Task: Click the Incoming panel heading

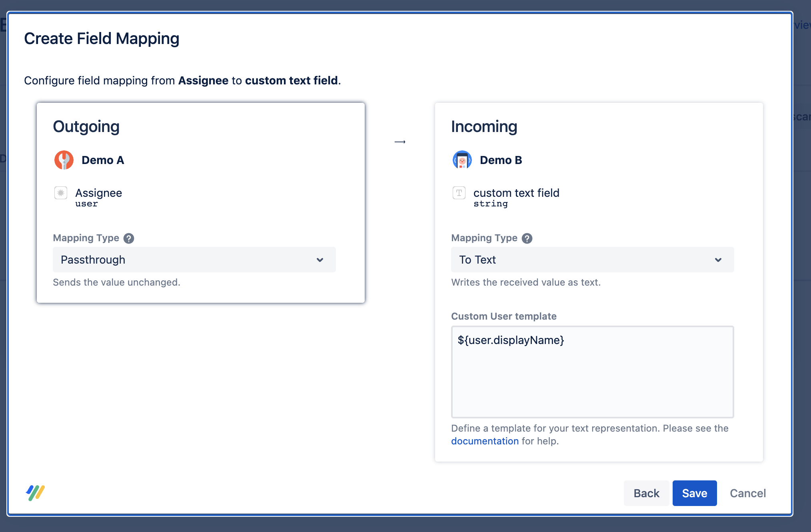Action: [484, 127]
